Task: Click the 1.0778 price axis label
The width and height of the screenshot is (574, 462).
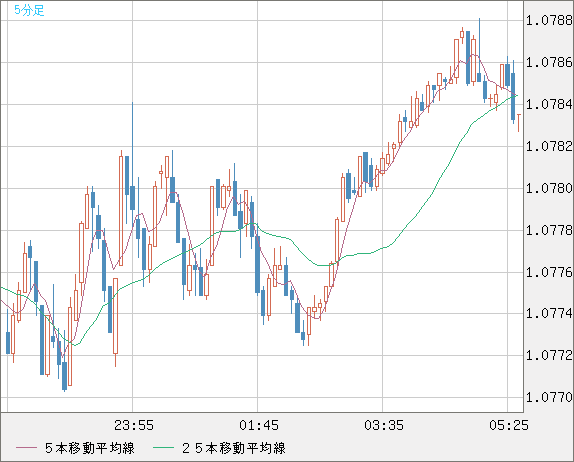Action: tap(549, 231)
